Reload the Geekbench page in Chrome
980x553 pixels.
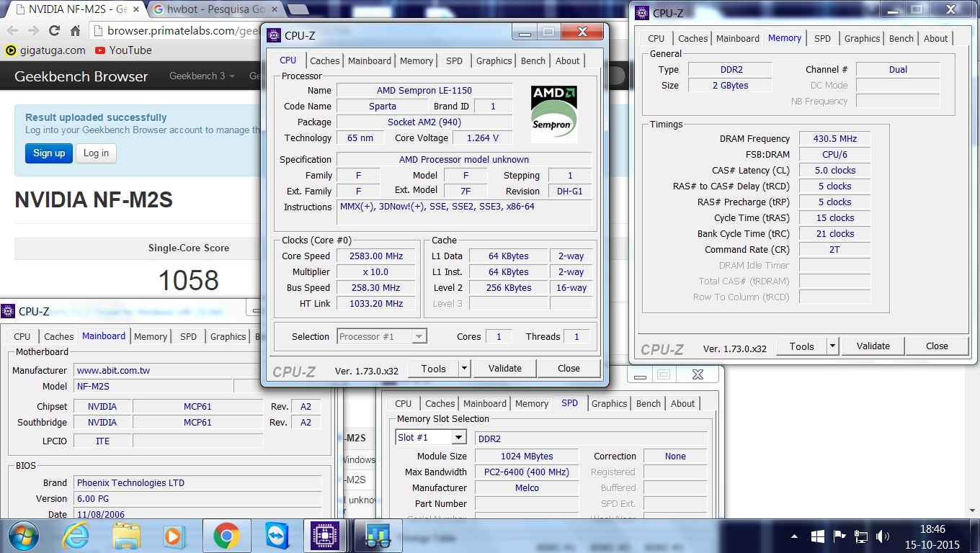pos(54,31)
